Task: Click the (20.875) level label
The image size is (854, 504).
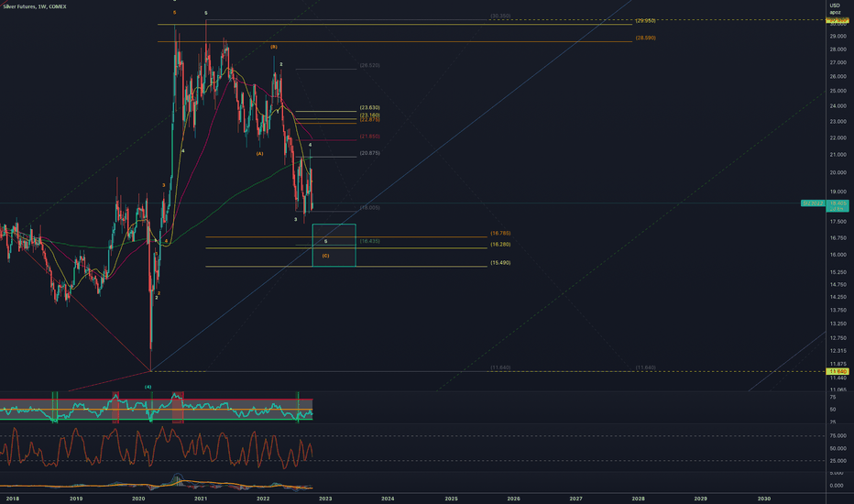Action: point(370,153)
